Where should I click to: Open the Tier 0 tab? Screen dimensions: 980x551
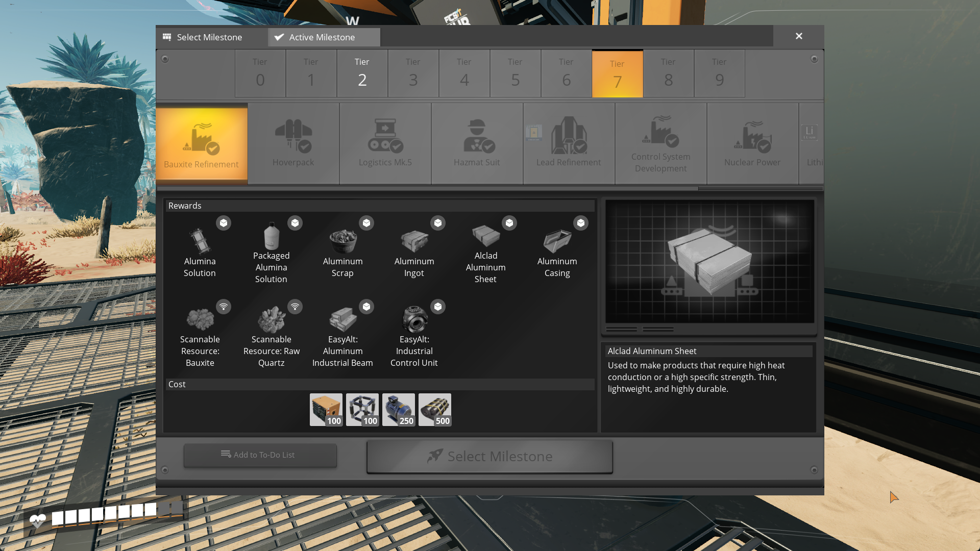pos(260,73)
